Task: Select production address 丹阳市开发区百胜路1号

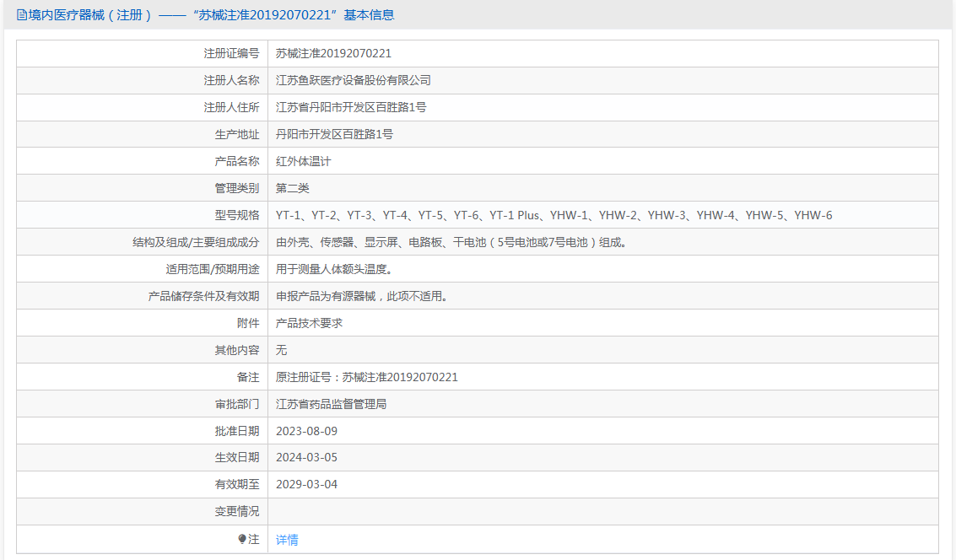Action: point(334,134)
